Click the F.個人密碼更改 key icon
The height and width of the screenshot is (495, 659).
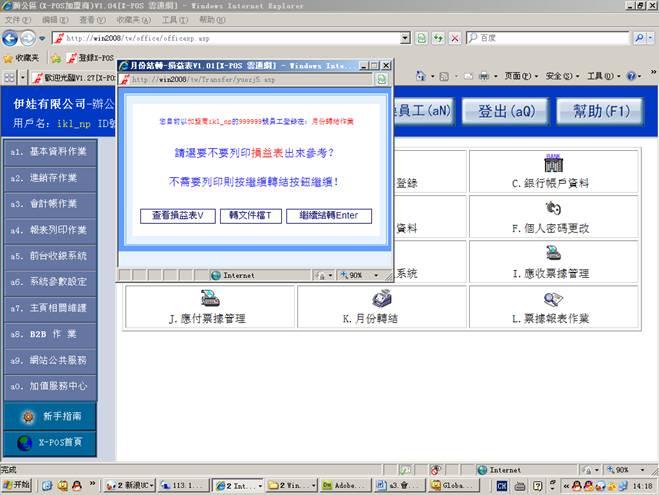(551, 208)
